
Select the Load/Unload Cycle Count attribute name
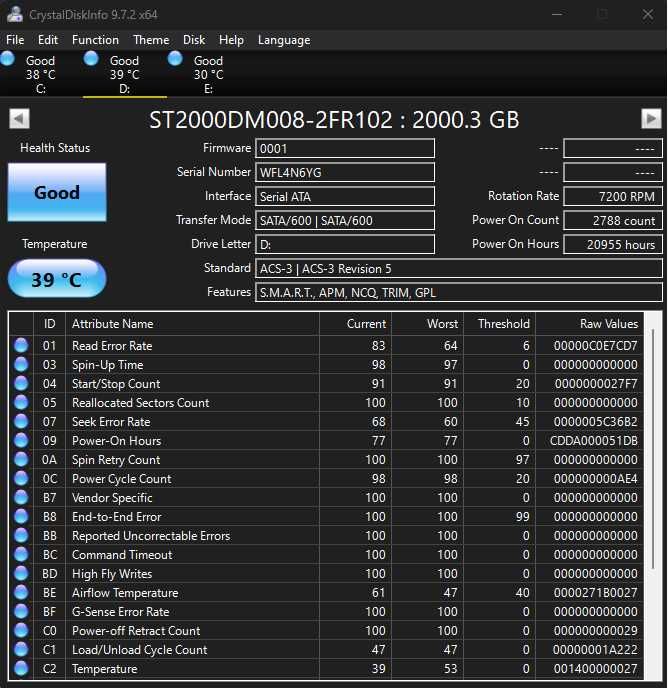(139, 650)
